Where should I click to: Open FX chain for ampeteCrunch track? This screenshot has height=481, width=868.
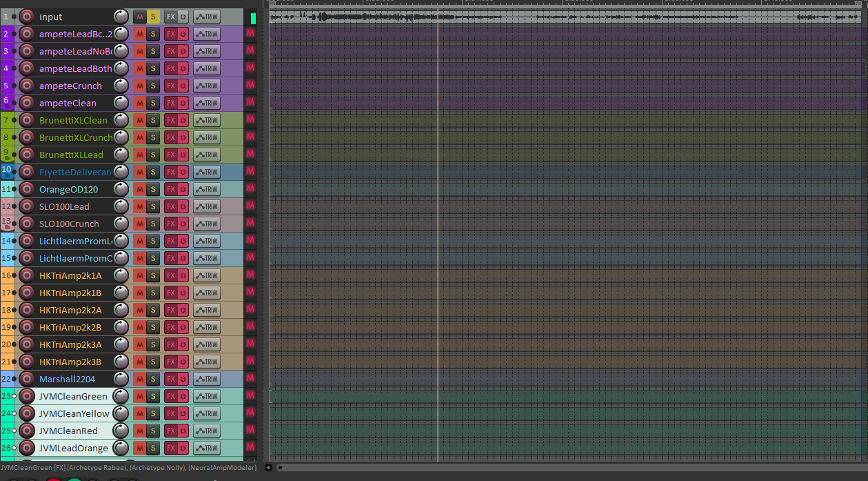tap(170, 86)
